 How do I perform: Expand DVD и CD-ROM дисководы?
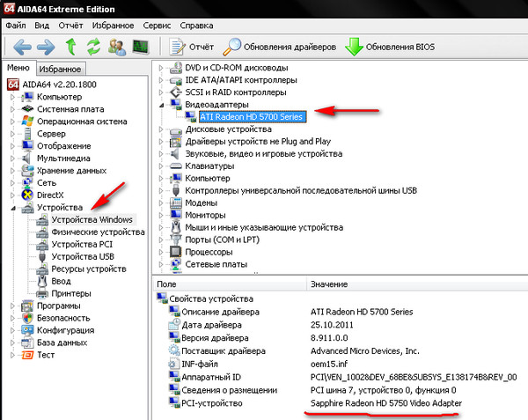161,68
